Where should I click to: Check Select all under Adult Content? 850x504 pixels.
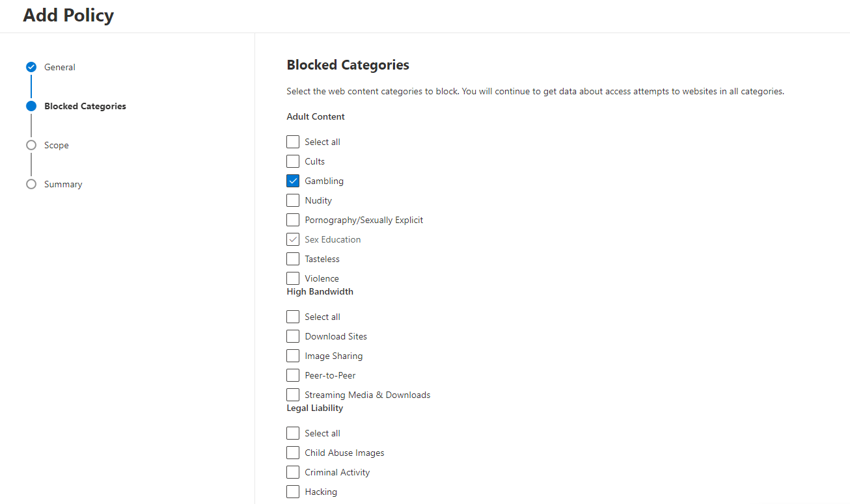(293, 141)
